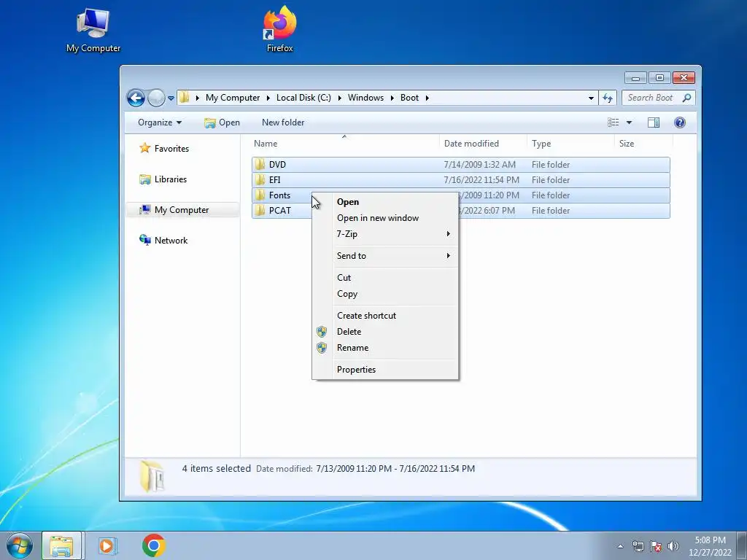Choose Create shortcut in context menu
This screenshot has height=560, width=747.
click(385, 316)
